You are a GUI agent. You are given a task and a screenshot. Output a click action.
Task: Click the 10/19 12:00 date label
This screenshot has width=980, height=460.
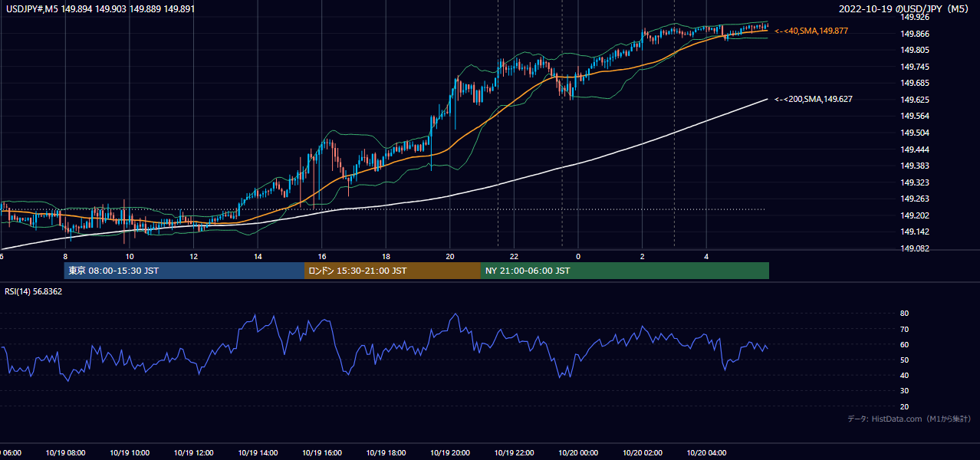pyautogui.click(x=193, y=453)
